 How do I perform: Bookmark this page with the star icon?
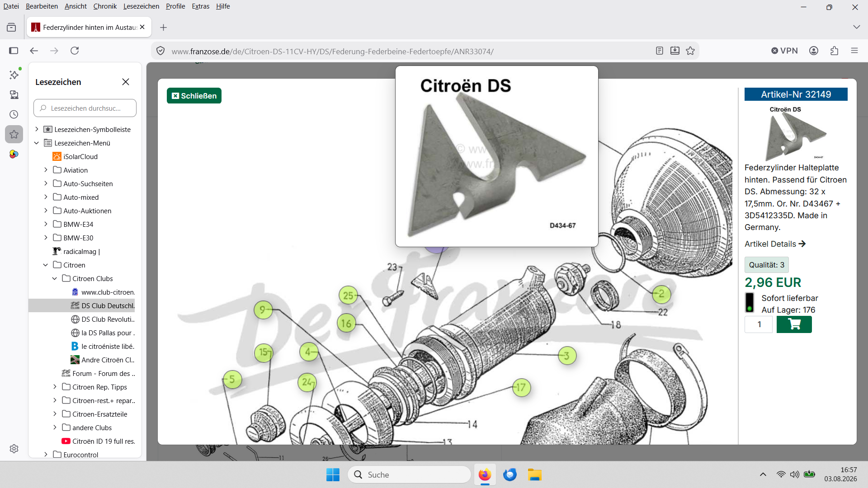(690, 51)
